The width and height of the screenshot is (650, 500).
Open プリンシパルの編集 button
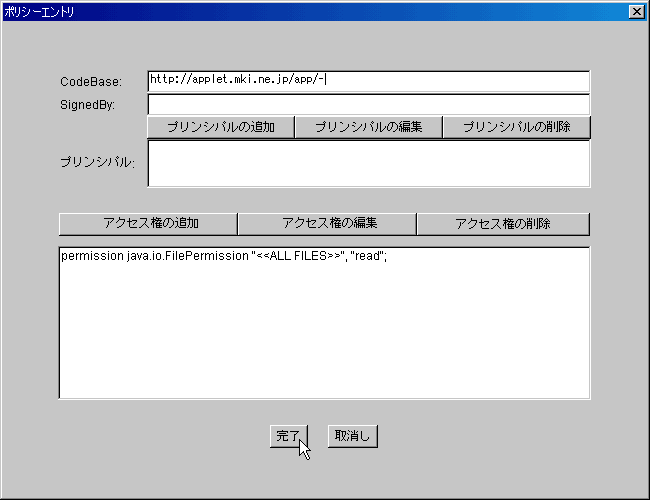[x=369, y=127]
